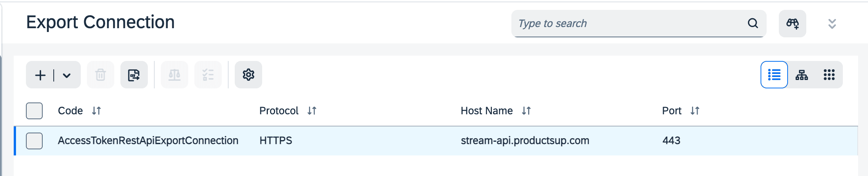Click the balance scale compare icon

175,75
